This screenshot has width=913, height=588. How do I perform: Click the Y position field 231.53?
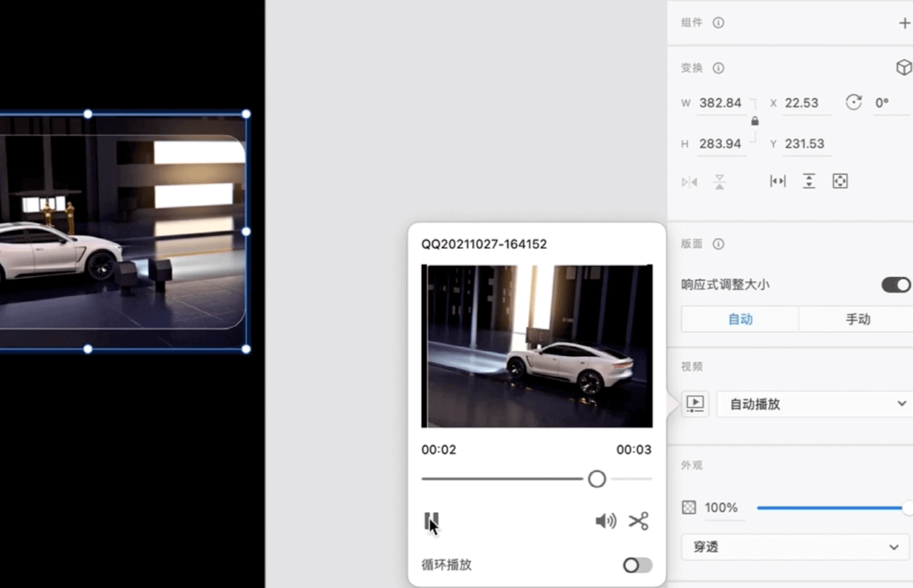point(807,144)
